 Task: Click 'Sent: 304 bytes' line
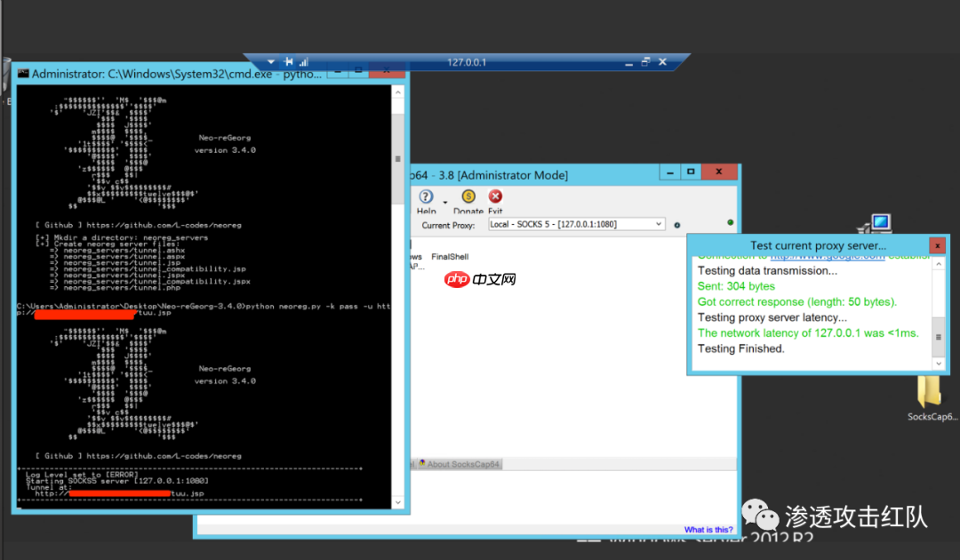736,286
